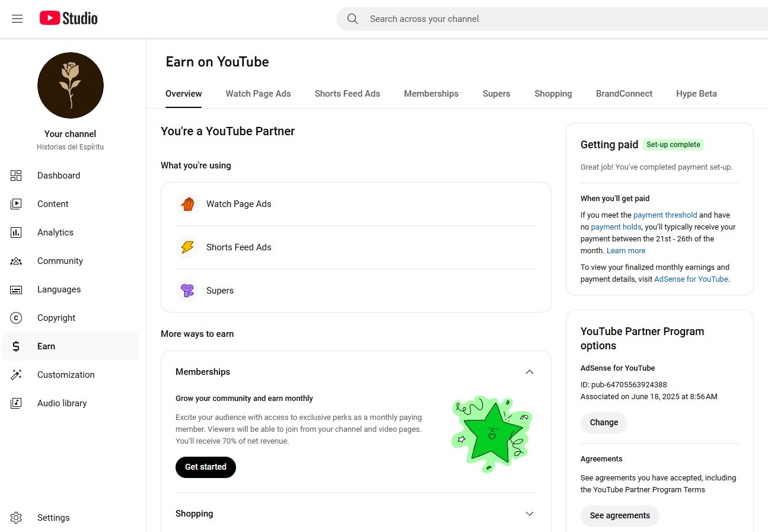Click the Shopping section heading
This screenshot has height=532, width=768.
point(194,514)
